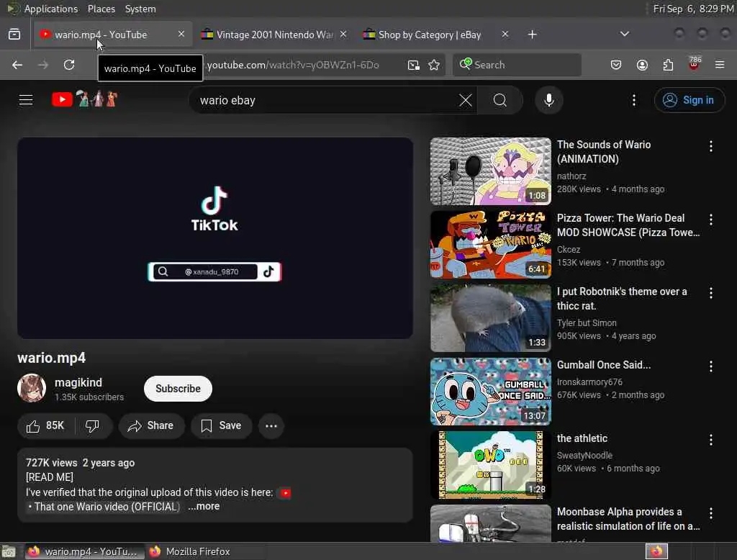The width and height of the screenshot is (737, 560).
Task: Open magikind channel name link
Action: (x=78, y=382)
